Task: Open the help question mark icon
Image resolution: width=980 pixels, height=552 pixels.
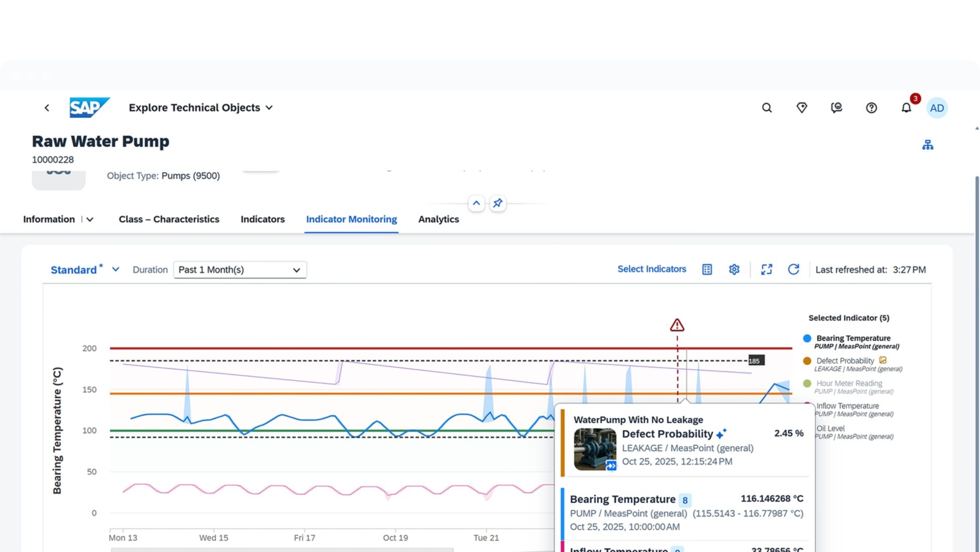Action: point(871,108)
